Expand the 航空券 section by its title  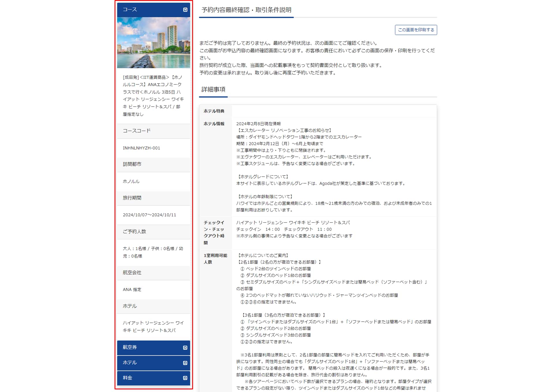coord(130,347)
